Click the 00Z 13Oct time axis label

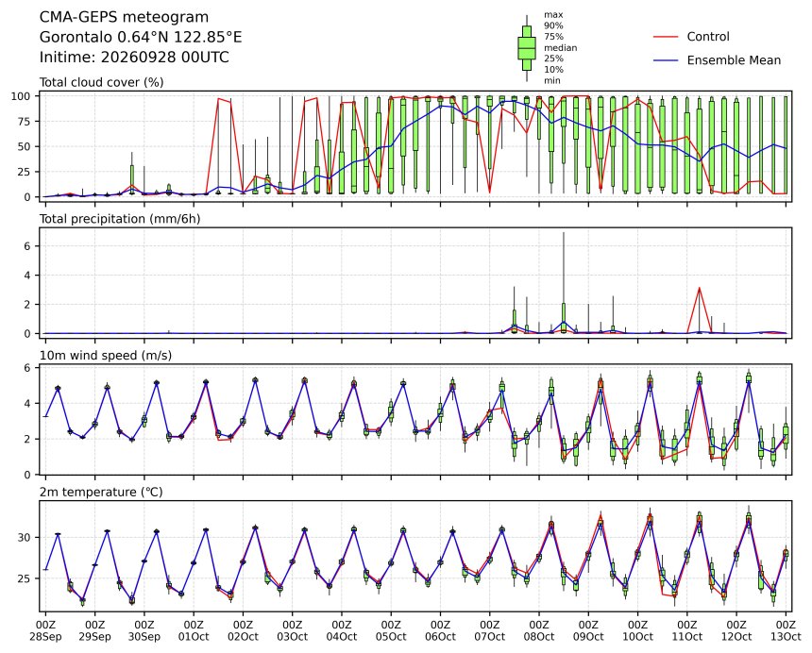coord(786,630)
